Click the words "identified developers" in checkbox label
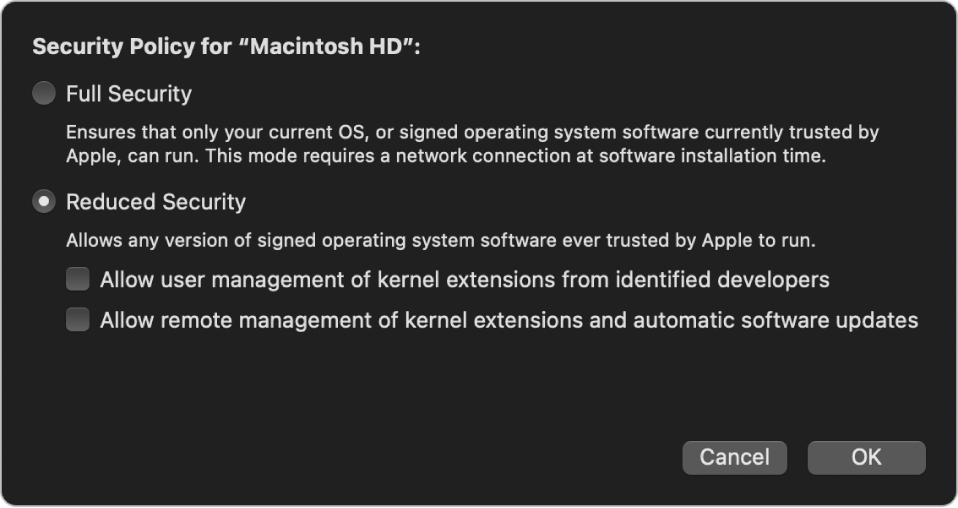This screenshot has height=508, width=958. coord(722,280)
